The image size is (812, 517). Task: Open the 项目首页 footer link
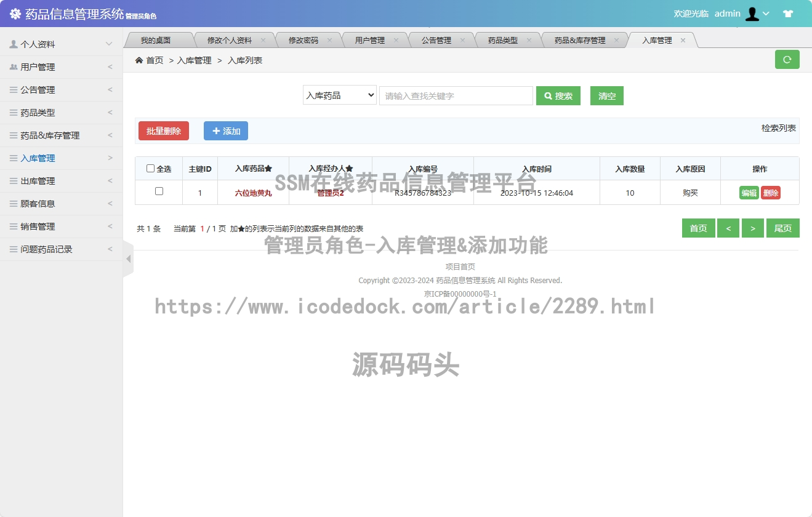(x=460, y=267)
